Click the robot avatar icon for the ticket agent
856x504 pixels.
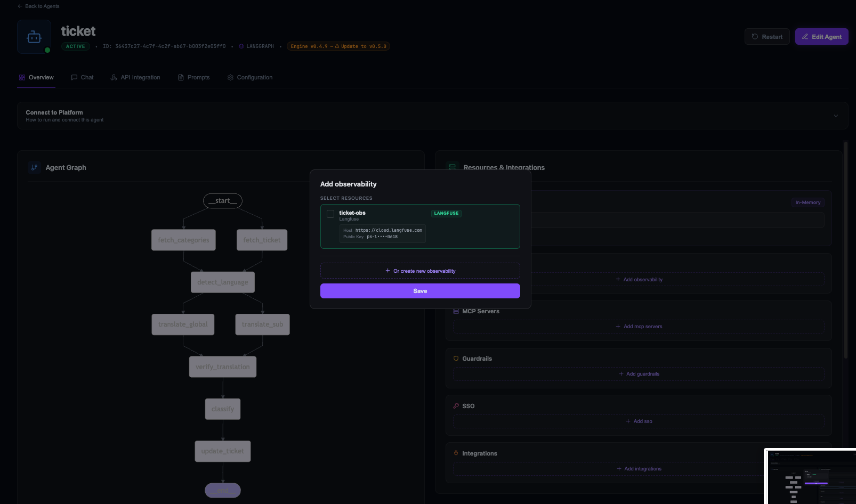pos(34,36)
